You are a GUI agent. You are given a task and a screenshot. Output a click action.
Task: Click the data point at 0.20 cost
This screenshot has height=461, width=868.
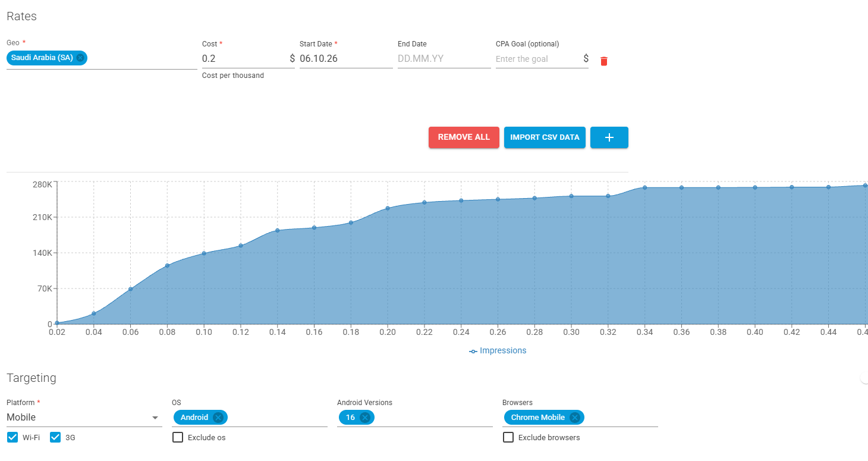pyautogui.click(x=388, y=208)
